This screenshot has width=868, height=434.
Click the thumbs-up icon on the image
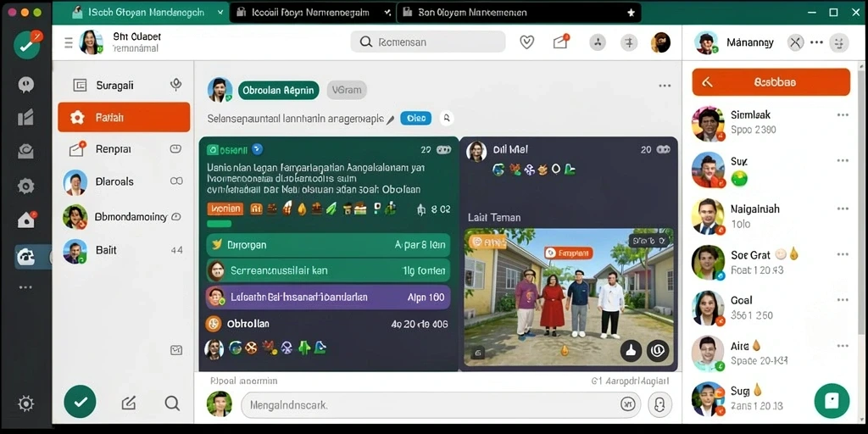point(631,350)
